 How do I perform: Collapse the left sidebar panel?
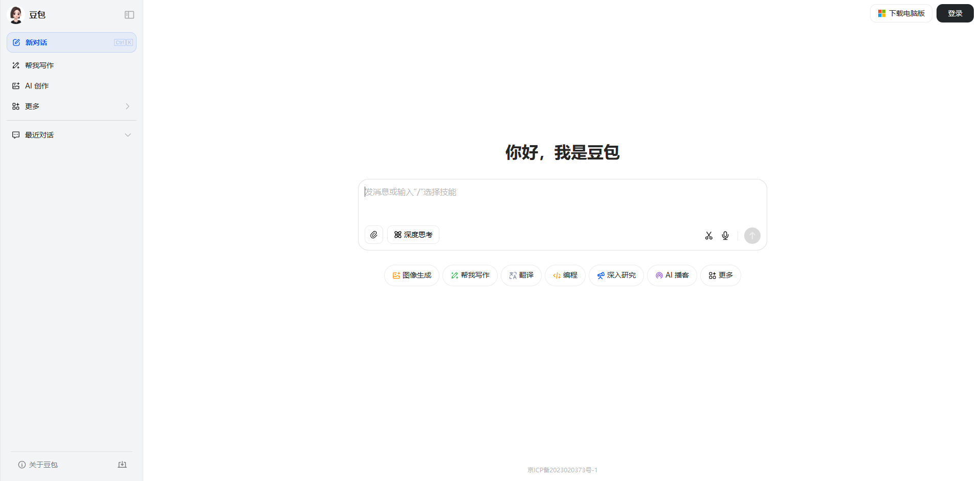[129, 15]
